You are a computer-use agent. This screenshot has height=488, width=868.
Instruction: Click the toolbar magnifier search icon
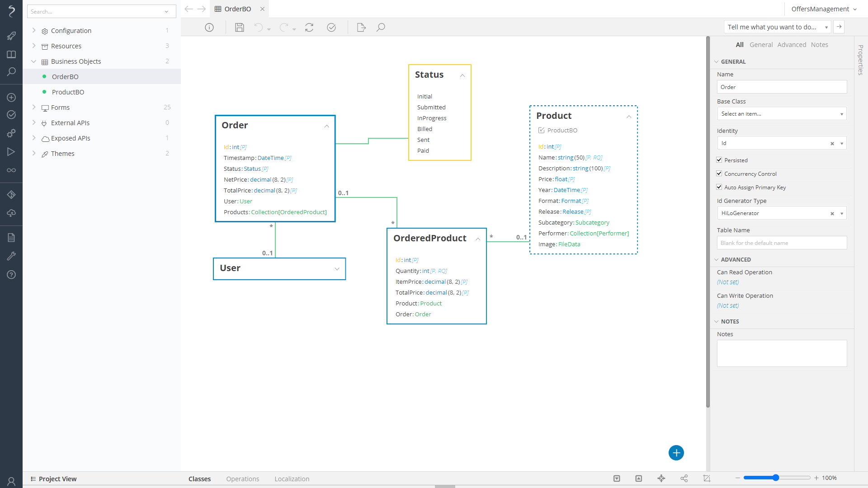coord(381,28)
